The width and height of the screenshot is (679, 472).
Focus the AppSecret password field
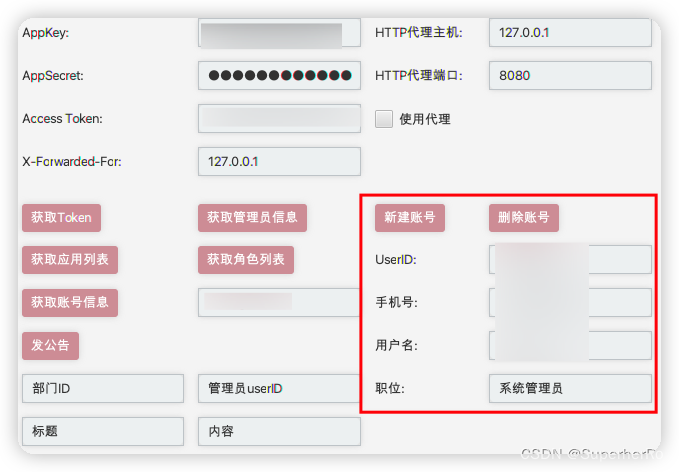pyautogui.click(x=279, y=75)
